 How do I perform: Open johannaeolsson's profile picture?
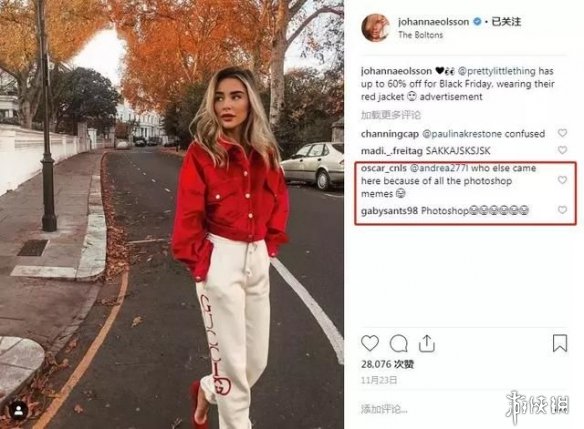click(375, 28)
